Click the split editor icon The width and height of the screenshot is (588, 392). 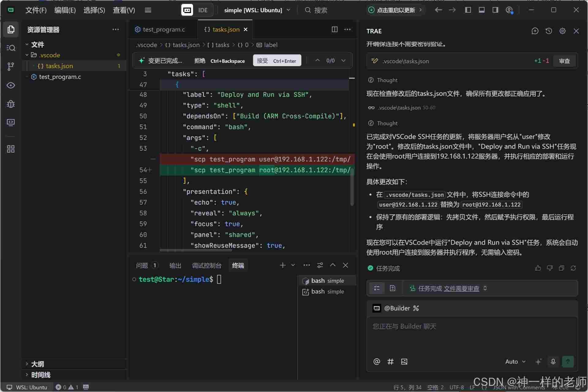334,29
